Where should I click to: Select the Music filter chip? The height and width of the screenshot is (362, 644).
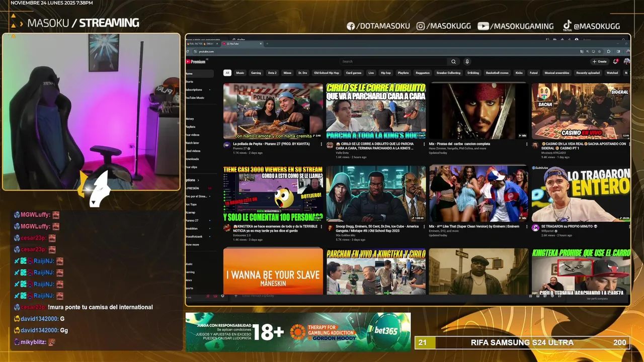click(240, 73)
